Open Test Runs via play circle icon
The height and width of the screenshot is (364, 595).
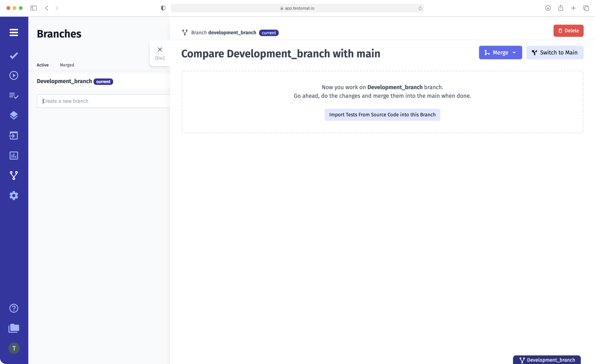tap(14, 75)
